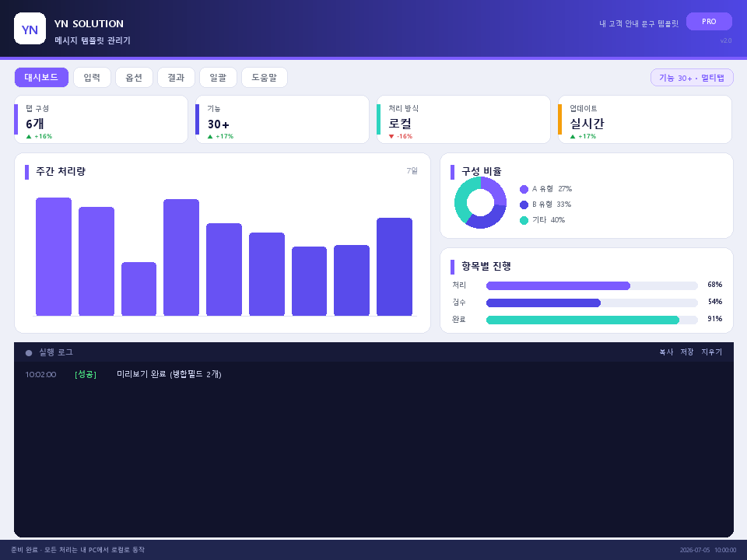This screenshot has width=747, height=560.
Task: Click the donut chart in 구성 비율
Action: click(480, 202)
